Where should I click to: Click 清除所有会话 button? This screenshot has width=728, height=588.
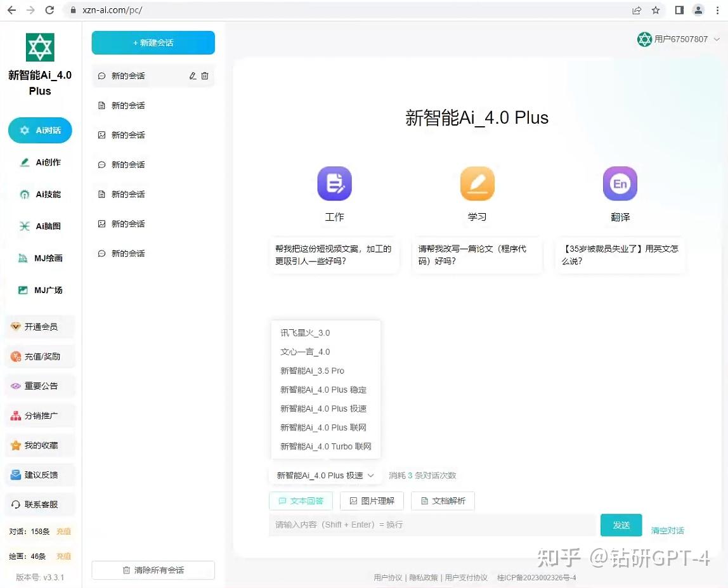click(153, 570)
